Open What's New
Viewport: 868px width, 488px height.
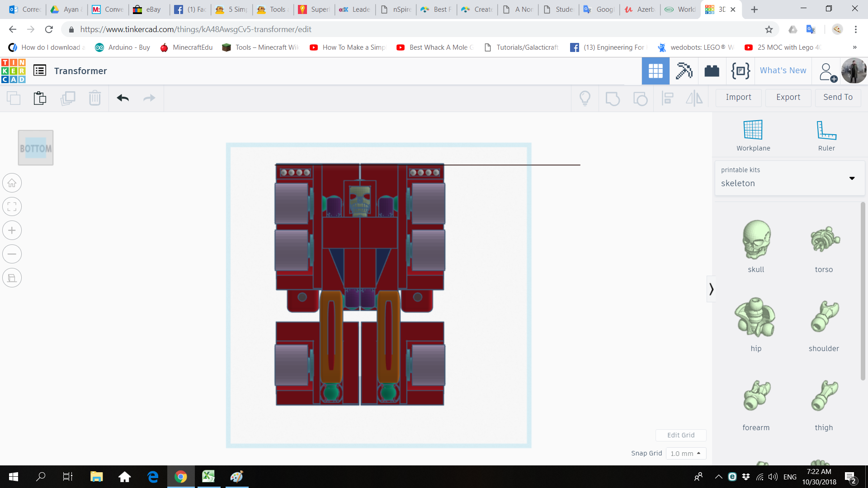click(x=783, y=70)
